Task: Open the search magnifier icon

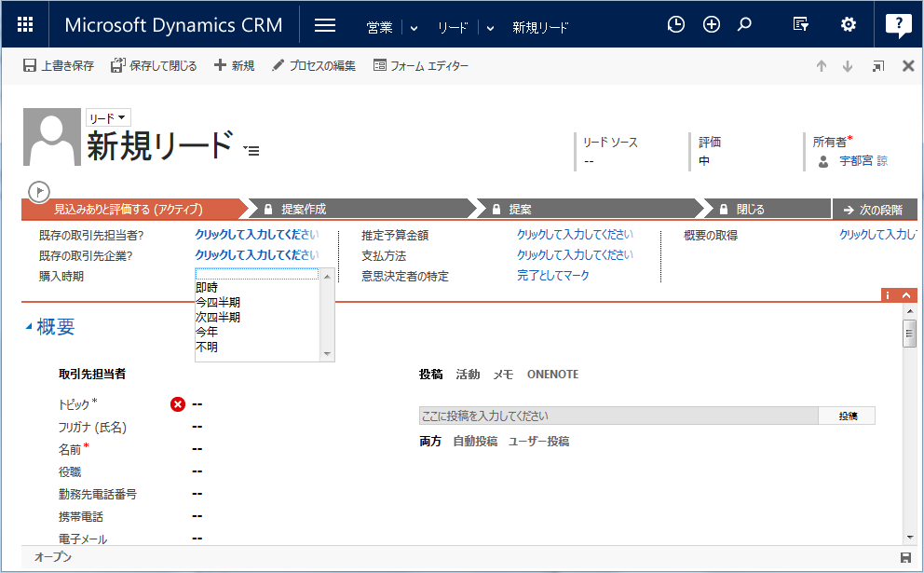Action: (744, 24)
